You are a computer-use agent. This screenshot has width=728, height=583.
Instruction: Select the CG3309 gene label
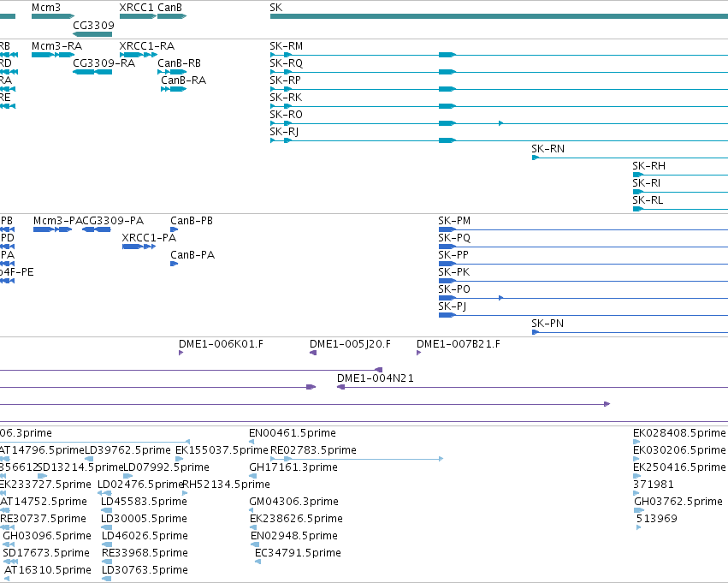pyautogui.click(x=93, y=25)
